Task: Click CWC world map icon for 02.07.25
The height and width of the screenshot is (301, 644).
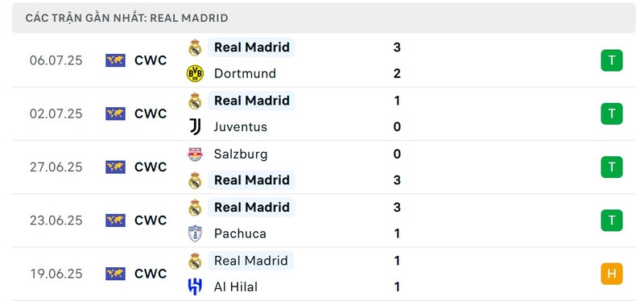Action: pyautogui.click(x=115, y=113)
